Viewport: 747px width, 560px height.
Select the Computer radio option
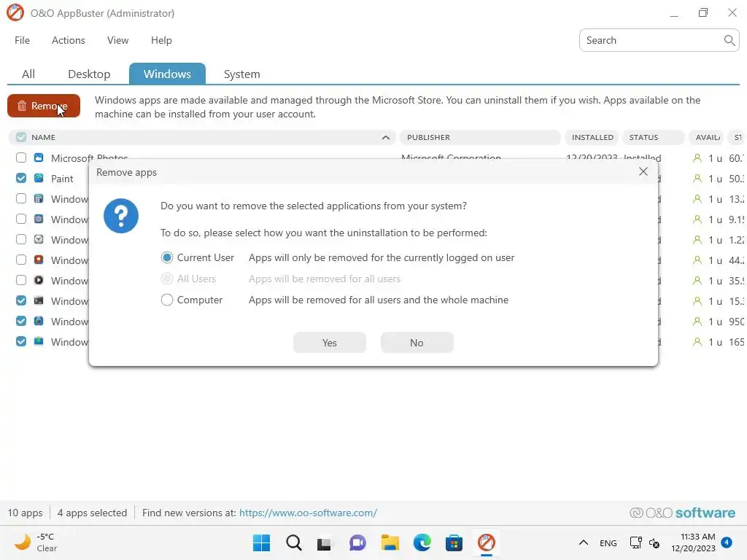(x=167, y=300)
